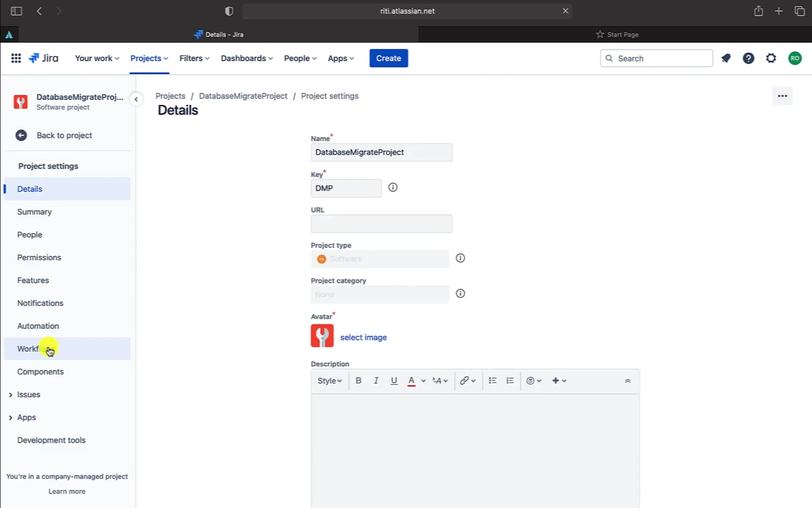812x508 pixels.
Task: Click the privacy shield icon
Action: point(229,11)
